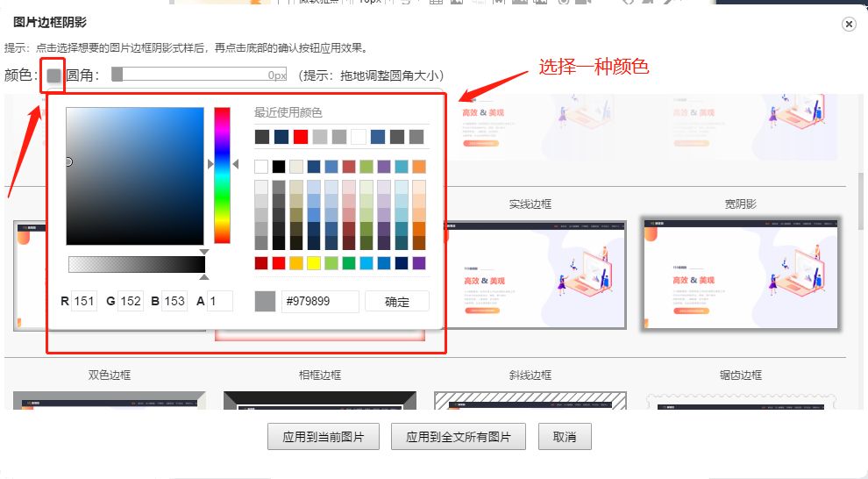Select red swatch in 最近使用颜色
868x479 pixels.
pyautogui.click(x=301, y=137)
